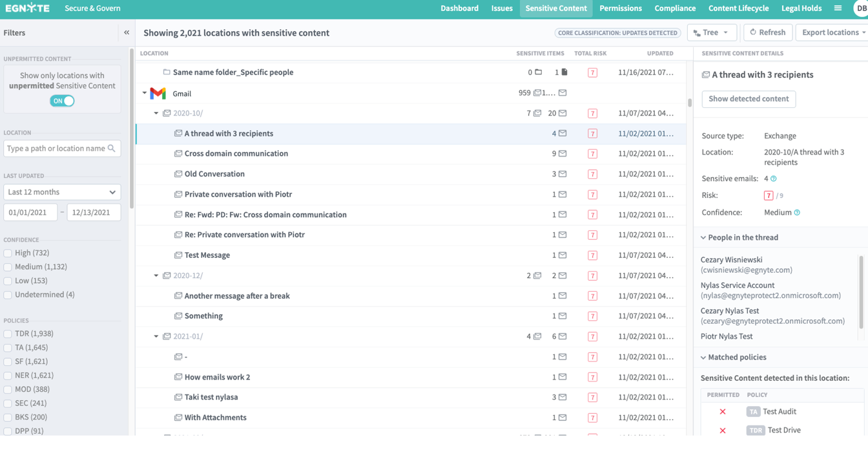This screenshot has width=868, height=450.
Task: Click the start date field 01/01/2021
Action: point(30,213)
